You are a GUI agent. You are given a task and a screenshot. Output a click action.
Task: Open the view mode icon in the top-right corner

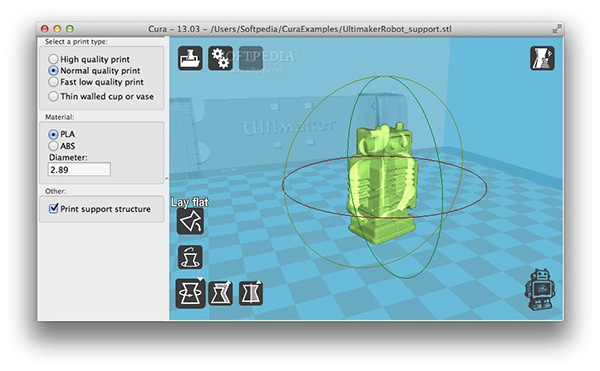point(542,58)
